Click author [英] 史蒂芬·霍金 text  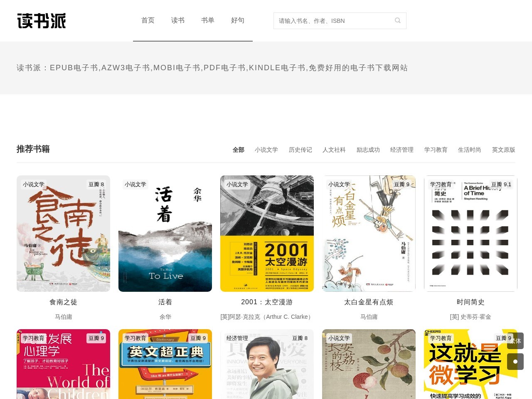pos(470,317)
